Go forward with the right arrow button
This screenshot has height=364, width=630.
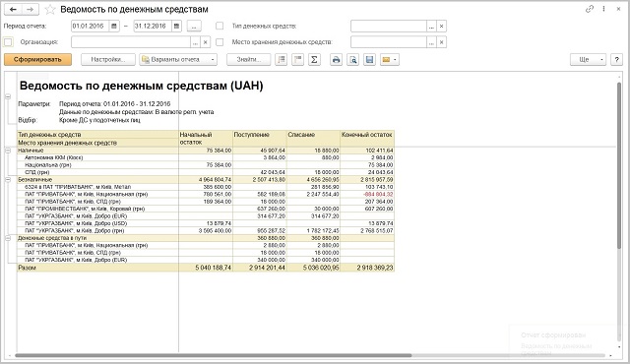31,9
